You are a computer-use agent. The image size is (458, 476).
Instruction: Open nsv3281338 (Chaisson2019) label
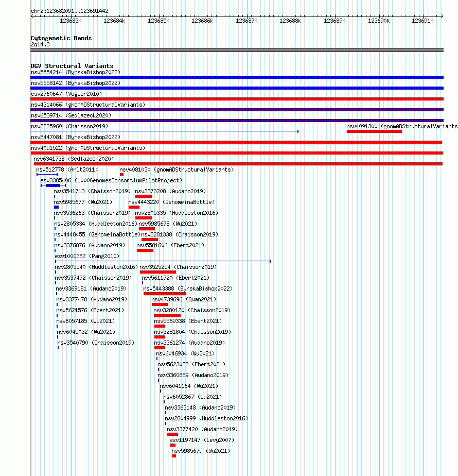point(180,235)
